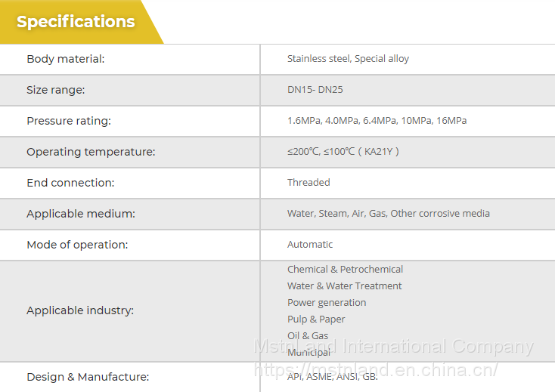Click the 1.6MPa to 16MPa pressure values

coord(377,121)
